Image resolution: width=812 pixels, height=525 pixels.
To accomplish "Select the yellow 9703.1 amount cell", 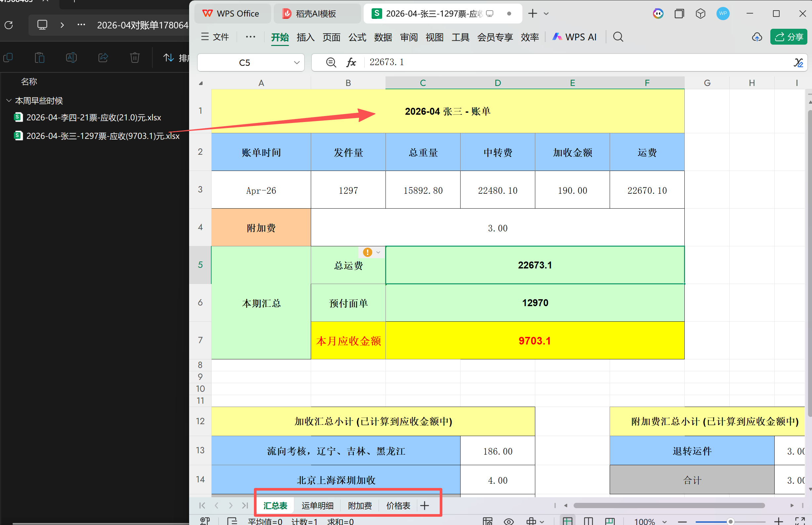I will click(535, 341).
